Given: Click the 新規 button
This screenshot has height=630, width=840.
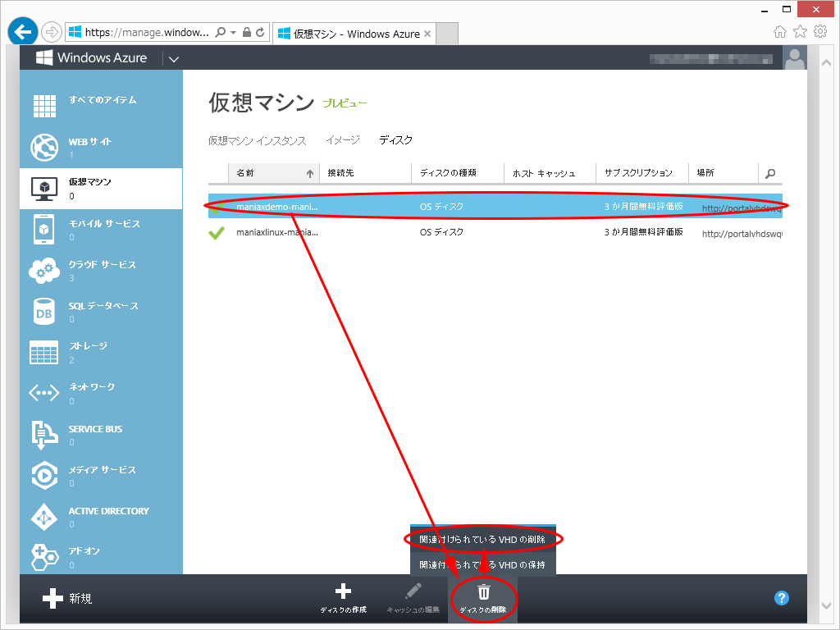Looking at the screenshot, I should pos(67,598).
